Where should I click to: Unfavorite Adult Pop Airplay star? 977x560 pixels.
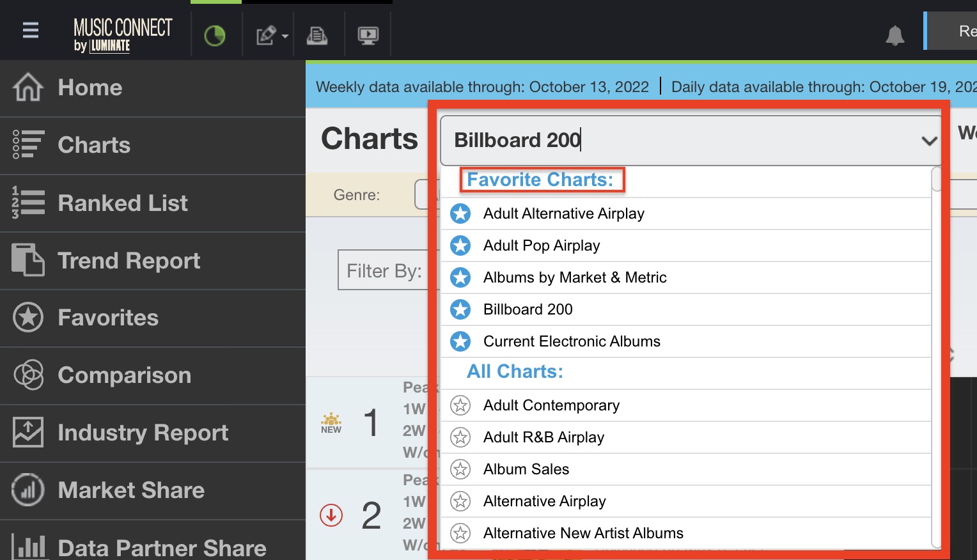[460, 245]
